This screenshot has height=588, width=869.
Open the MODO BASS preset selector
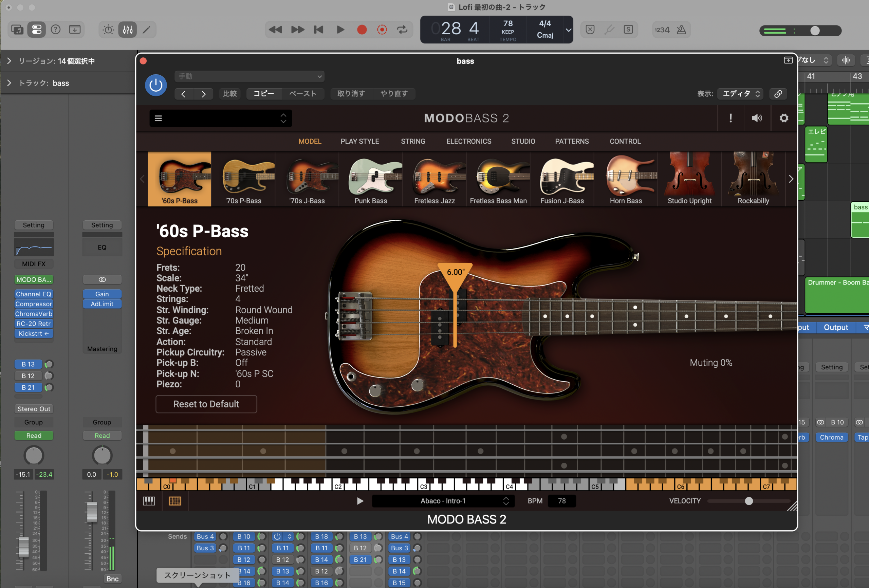[221, 118]
